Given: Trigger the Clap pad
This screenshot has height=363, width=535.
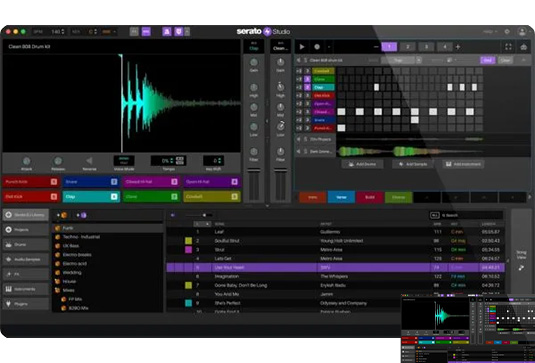Looking at the screenshot, I should tap(91, 197).
